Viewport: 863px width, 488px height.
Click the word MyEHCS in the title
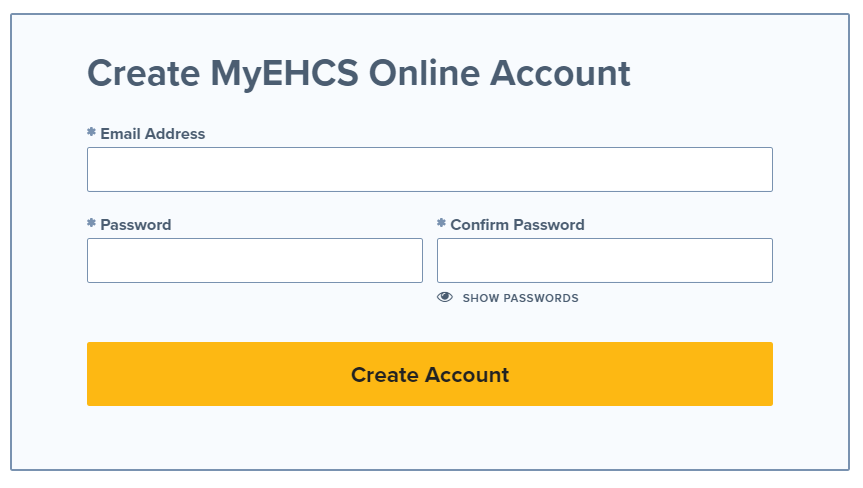284,75
